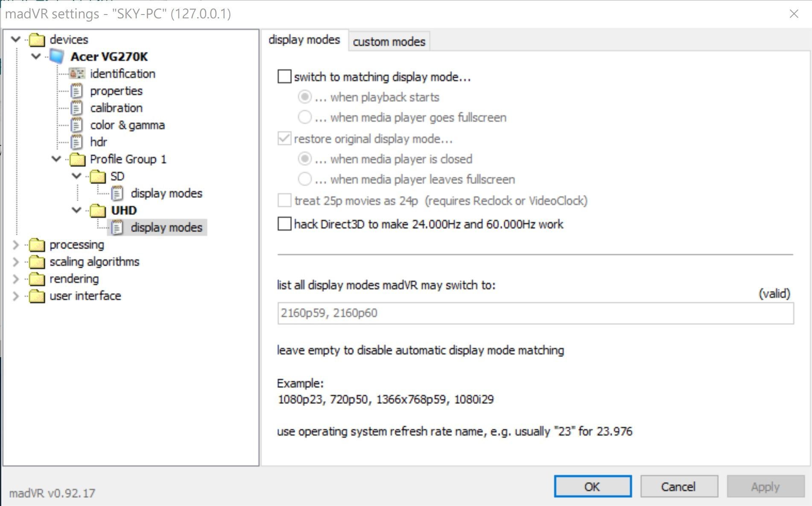Image resolution: width=812 pixels, height=506 pixels.
Task: Select the identification card icon
Action: coord(77,73)
